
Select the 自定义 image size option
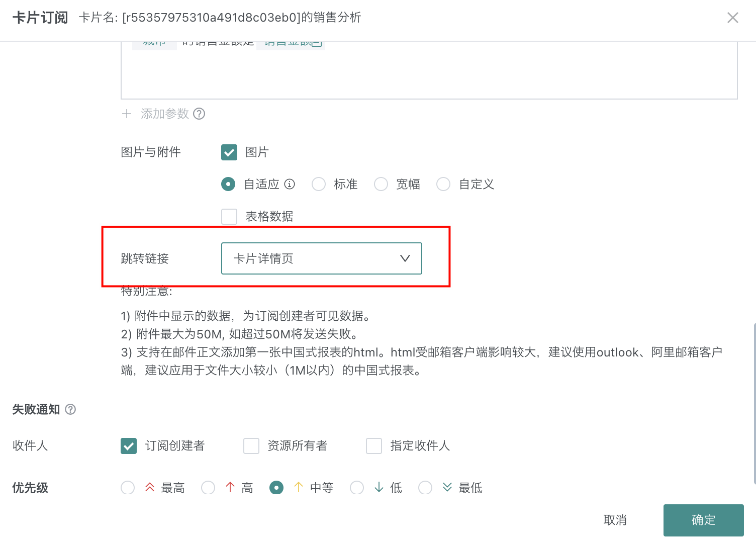click(x=443, y=185)
